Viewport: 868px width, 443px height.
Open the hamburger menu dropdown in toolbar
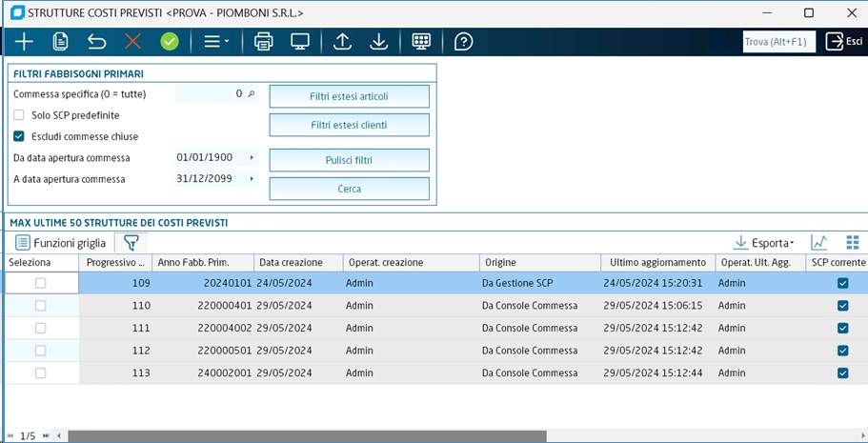[x=215, y=42]
